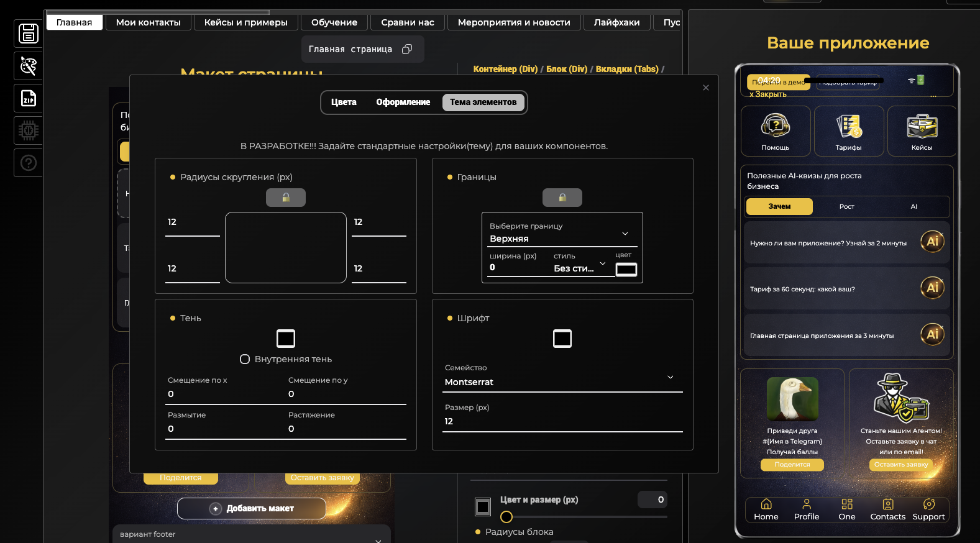This screenshot has width=980, height=543.
Task: Open the color palette theme tool
Action: (x=29, y=66)
